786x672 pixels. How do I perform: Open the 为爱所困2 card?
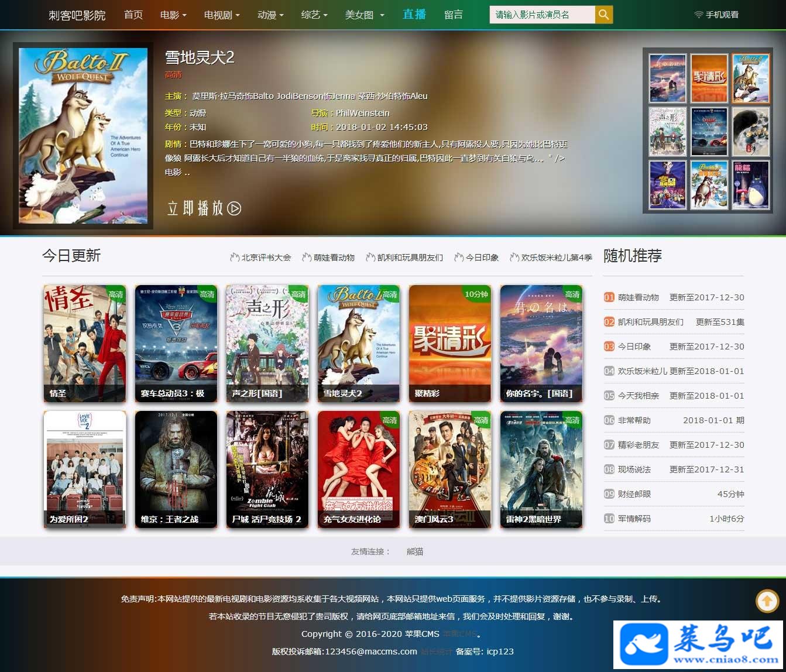pos(85,469)
